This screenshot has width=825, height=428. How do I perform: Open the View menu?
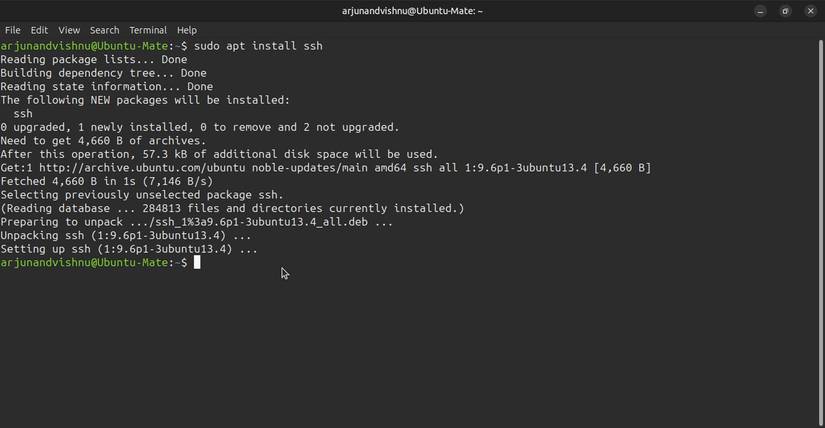point(69,30)
